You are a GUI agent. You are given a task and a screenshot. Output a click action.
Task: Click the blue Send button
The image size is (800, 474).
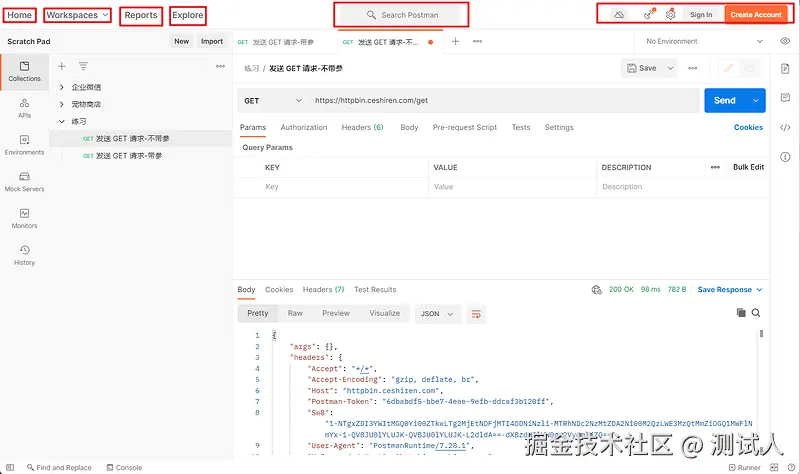[x=725, y=101]
